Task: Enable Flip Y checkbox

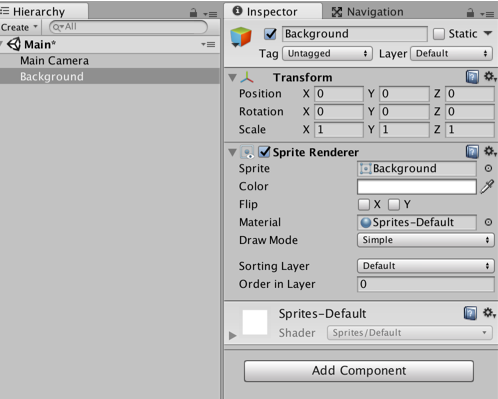Action: pos(394,204)
